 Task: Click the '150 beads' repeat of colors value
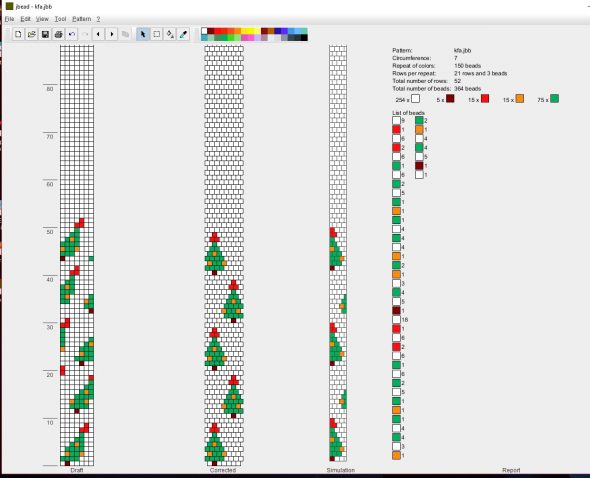coord(467,65)
